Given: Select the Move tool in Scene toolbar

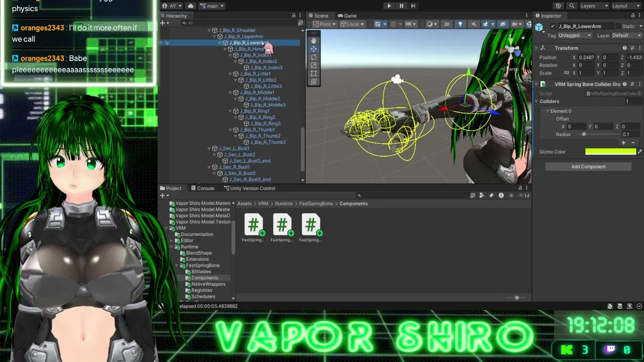Looking at the screenshot, I should 314,49.
